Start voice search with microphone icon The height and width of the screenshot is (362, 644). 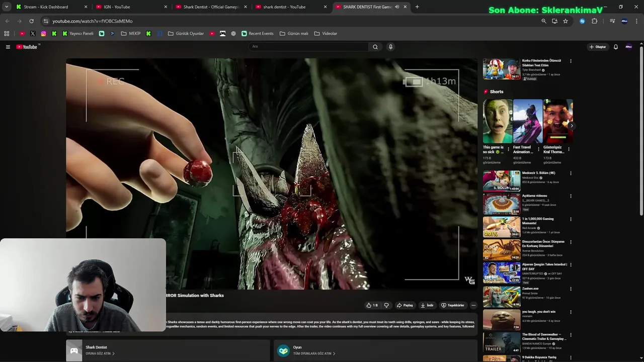390,47
